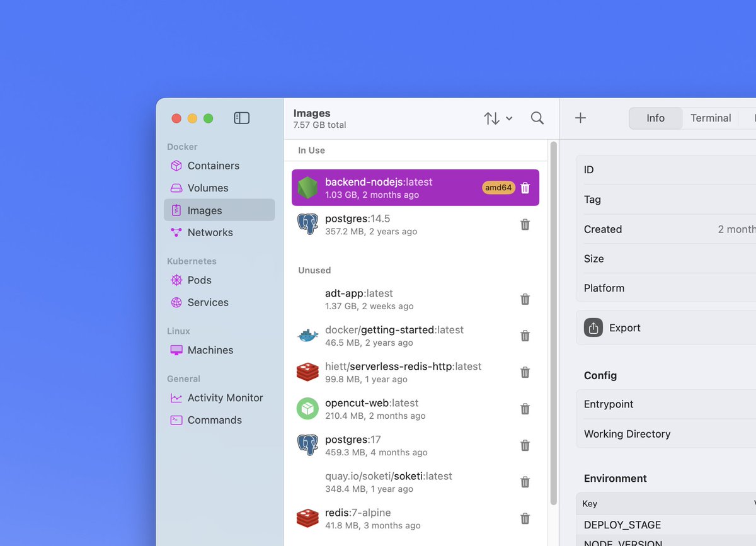Click the ID row in Info
756x546 pixels.
coord(666,170)
